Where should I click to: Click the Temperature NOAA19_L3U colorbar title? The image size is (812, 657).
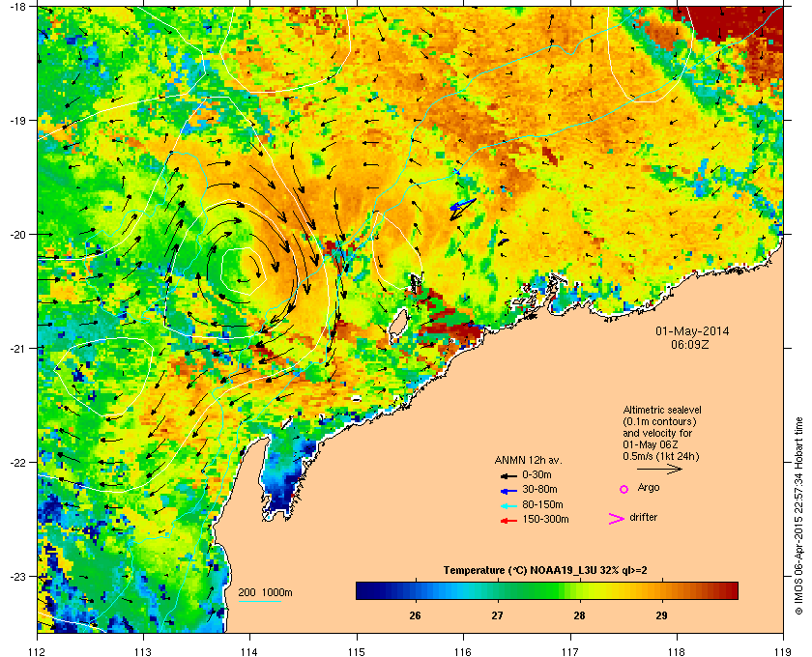545,571
